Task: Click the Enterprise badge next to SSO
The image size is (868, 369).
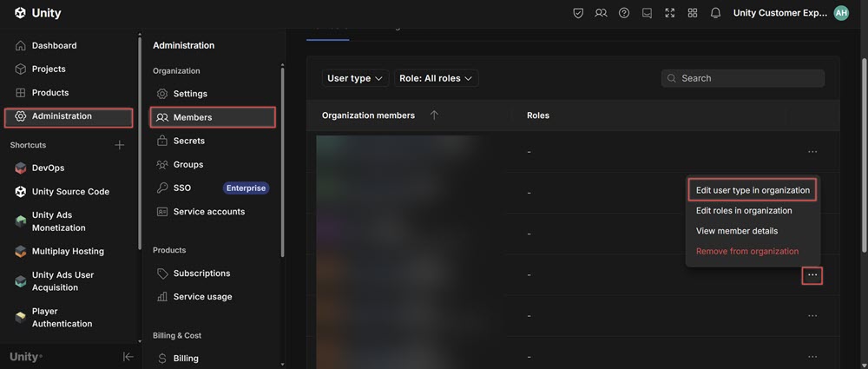Action: (x=246, y=188)
